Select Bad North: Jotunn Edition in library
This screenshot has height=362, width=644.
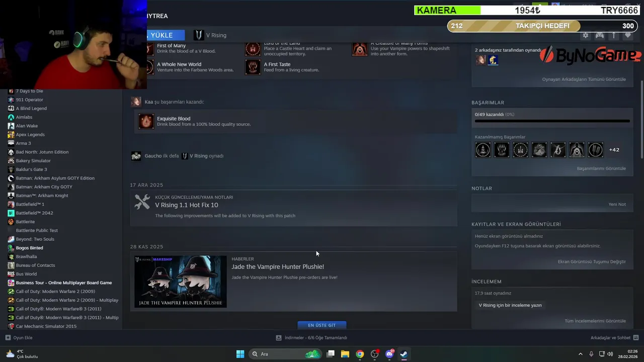tap(42, 152)
